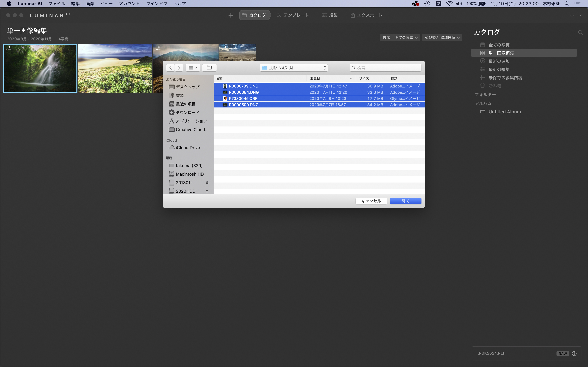
Task: Click the new folder icon in dialog
Action: pyautogui.click(x=209, y=68)
